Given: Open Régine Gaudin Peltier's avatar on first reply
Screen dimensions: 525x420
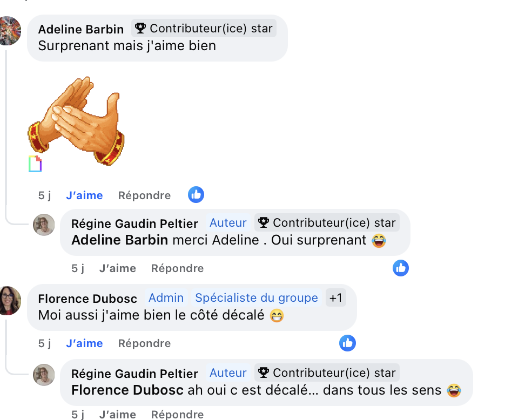Looking at the screenshot, I should [44, 225].
